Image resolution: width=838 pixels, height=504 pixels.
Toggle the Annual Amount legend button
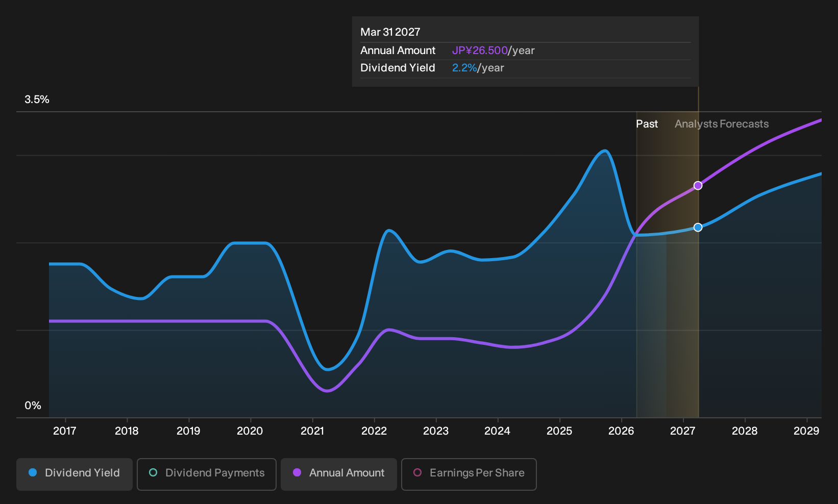point(339,474)
